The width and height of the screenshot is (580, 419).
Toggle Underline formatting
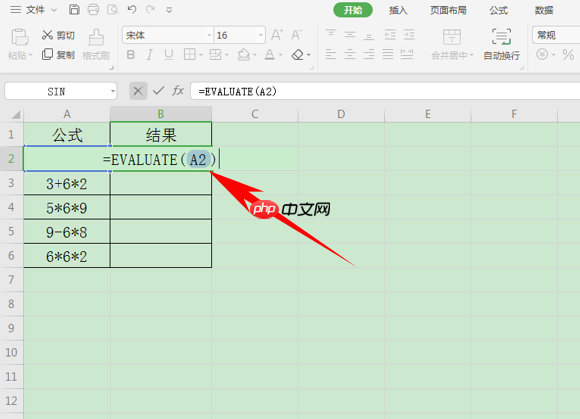[x=169, y=55]
